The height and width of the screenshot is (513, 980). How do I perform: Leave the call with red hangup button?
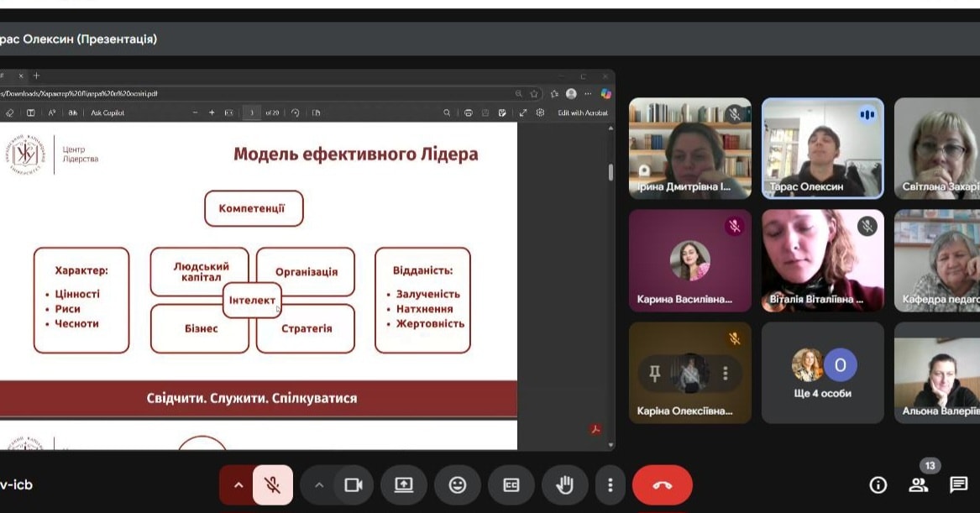click(x=663, y=485)
